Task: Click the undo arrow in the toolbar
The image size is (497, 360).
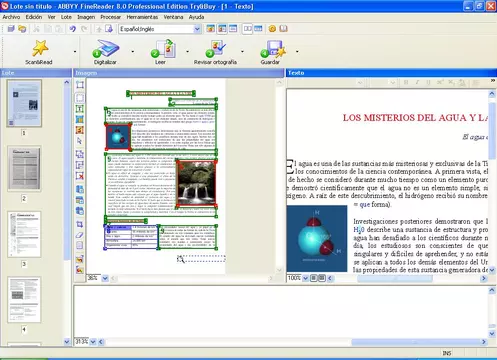Action: (x=73, y=29)
